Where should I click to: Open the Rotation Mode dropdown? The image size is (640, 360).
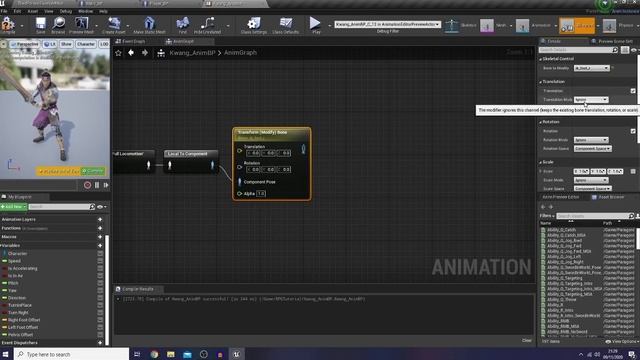click(591, 140)
